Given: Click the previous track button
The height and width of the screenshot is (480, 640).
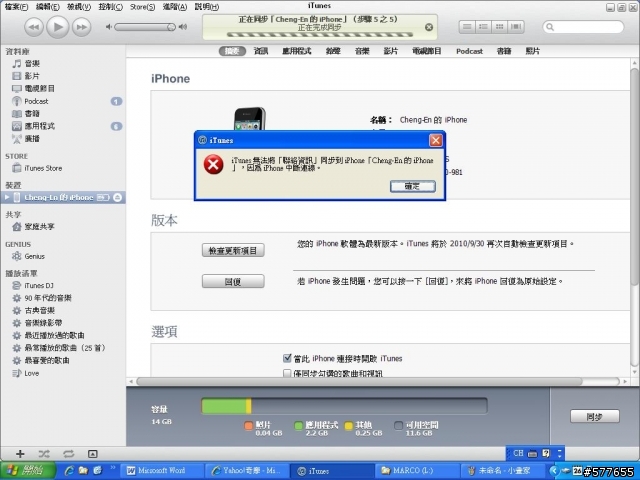Looking at the screenshot, I should (34, 27).
